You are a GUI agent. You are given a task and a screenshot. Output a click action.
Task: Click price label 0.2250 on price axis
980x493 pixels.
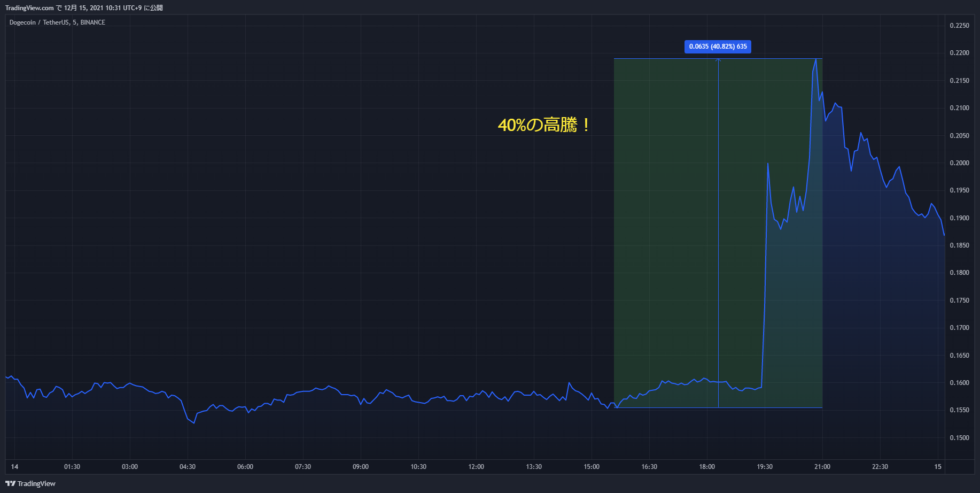(x=959, y=26)
